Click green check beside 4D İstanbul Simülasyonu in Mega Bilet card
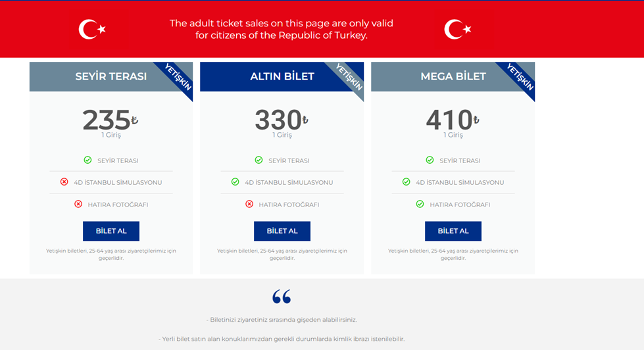Viewport: 644px width, 350px height. click(x=406, y=182)
